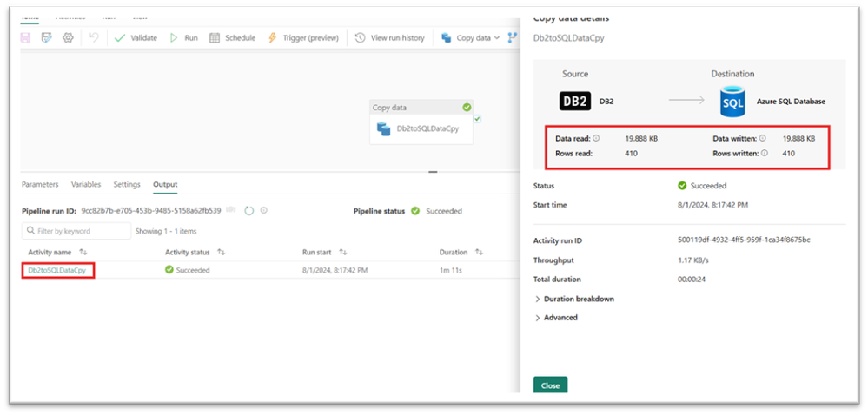868x415 pixels.
Task: Click Data written info icon
Action: pyautogui.click(x=762, y=138)
